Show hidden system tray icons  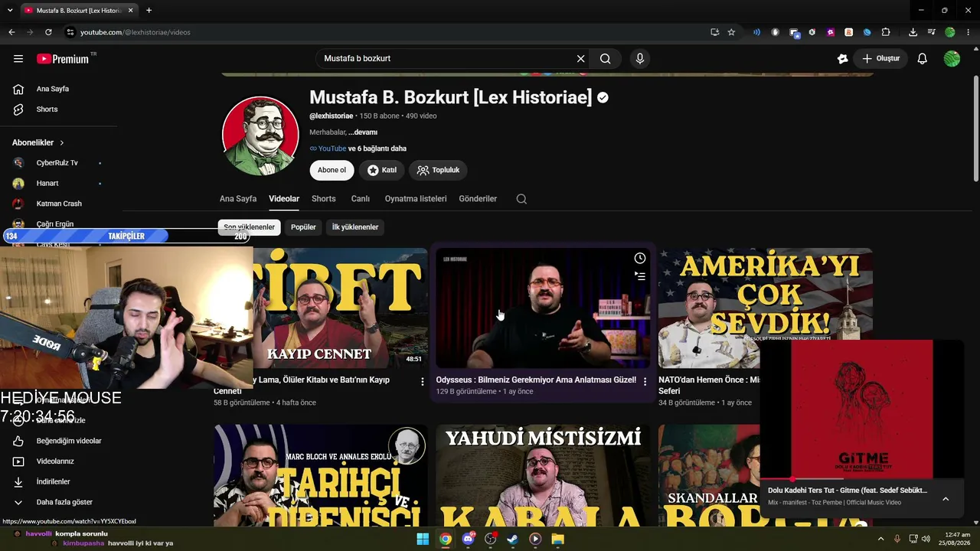pyautogui.click(x=880, y=539)
